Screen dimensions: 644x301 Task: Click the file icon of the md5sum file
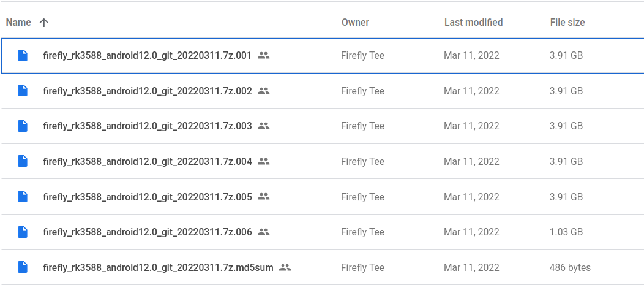click(23, 267)
